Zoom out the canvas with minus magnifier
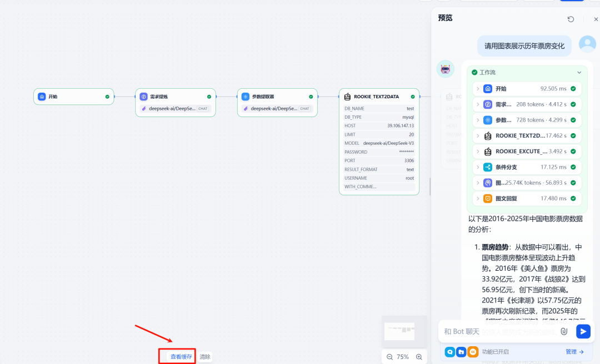This screenshot has width=600, height=364. (x=389, y=357)
